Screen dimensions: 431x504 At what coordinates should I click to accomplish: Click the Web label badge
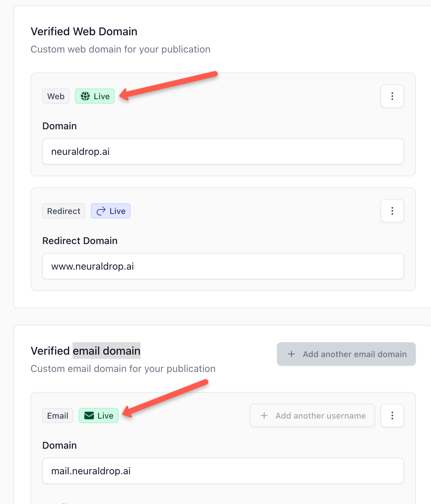tap(56, 96)
